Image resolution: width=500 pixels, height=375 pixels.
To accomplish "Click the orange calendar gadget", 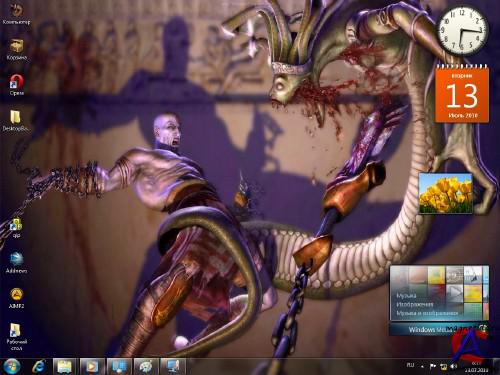I will [x=462, y=94].
